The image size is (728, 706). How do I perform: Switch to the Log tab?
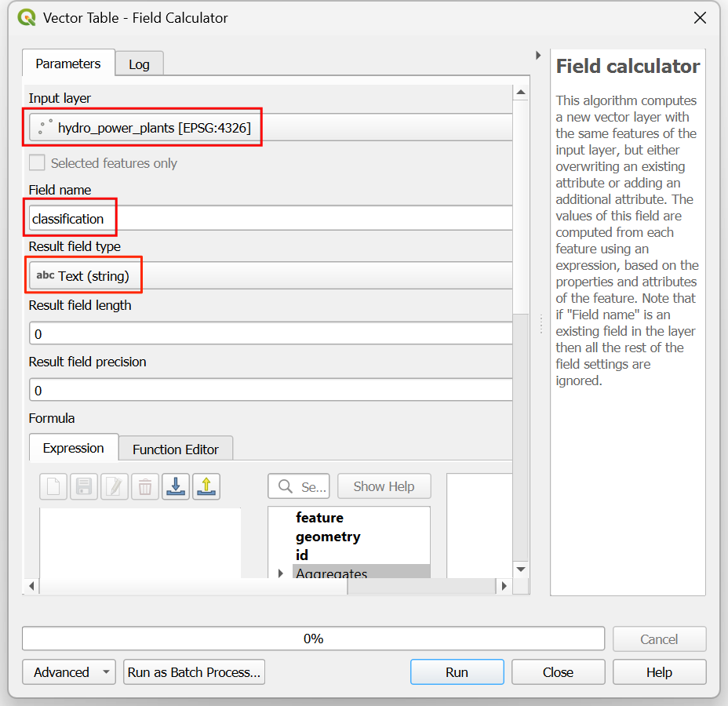[x=140, y=64]
